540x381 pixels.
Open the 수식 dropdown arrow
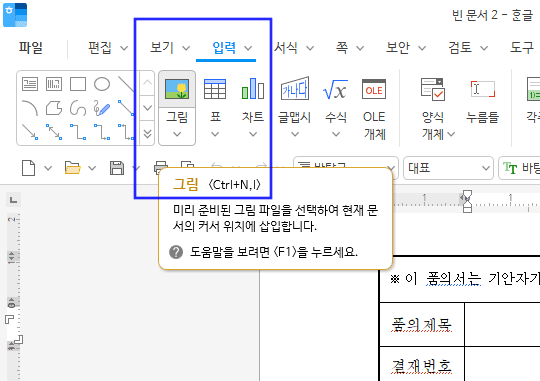coord(336,134)
